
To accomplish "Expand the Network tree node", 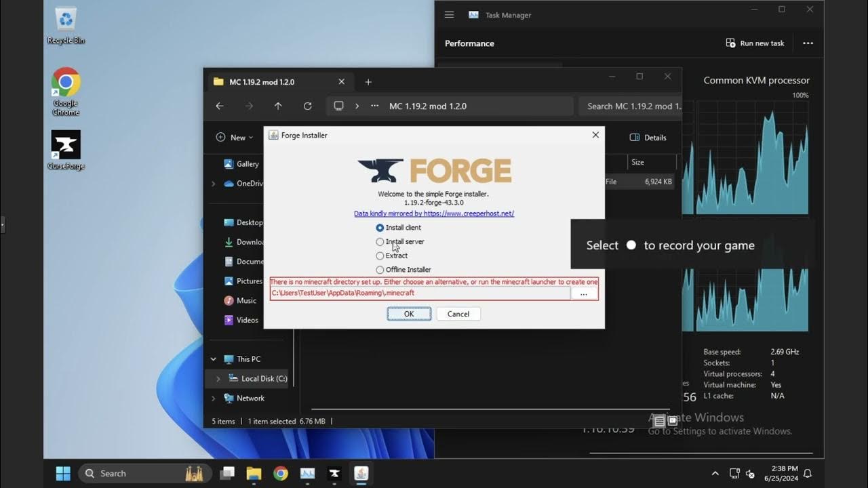I will pos(214,399).
